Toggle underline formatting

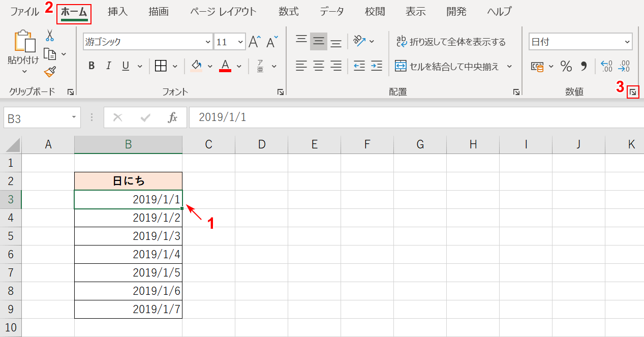tap(126, 66)
